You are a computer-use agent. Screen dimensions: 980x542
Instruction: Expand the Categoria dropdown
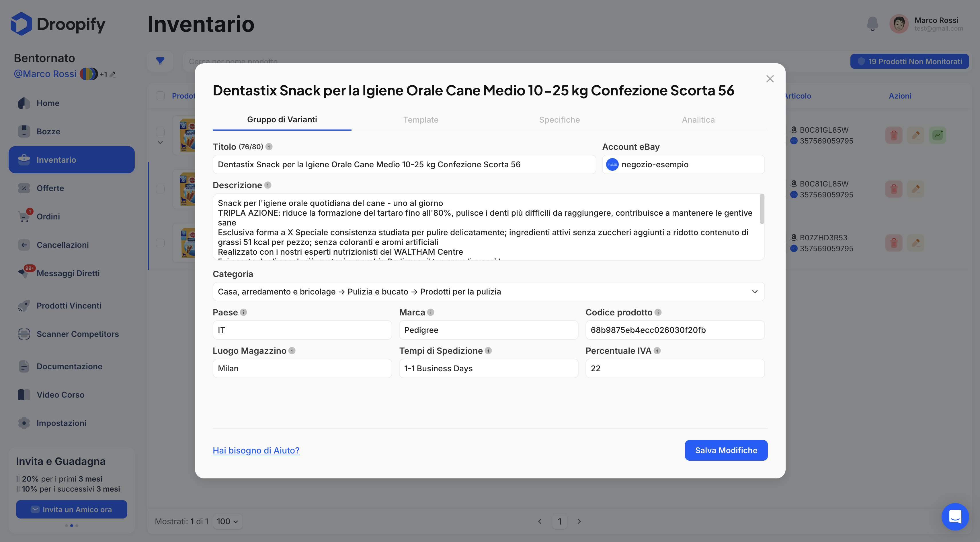(x=489, y=292)
